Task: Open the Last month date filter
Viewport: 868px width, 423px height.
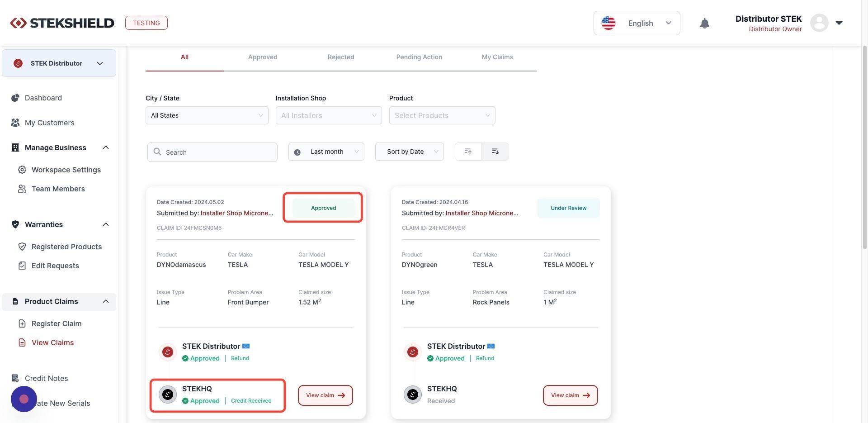Action: coord(326,152)
